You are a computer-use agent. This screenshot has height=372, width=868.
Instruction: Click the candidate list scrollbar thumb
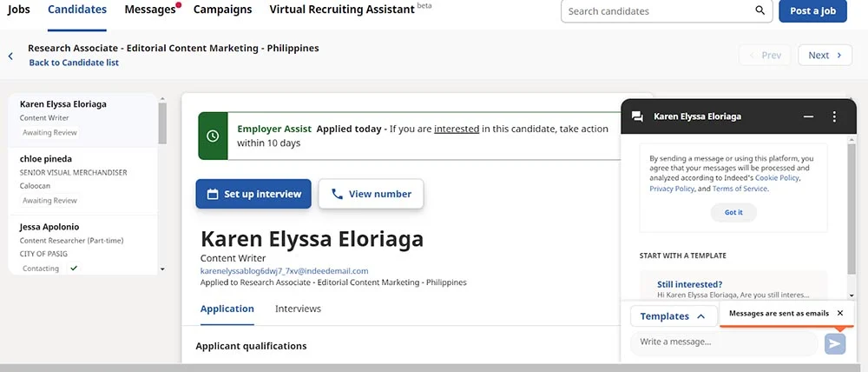(x=162, y=123)
